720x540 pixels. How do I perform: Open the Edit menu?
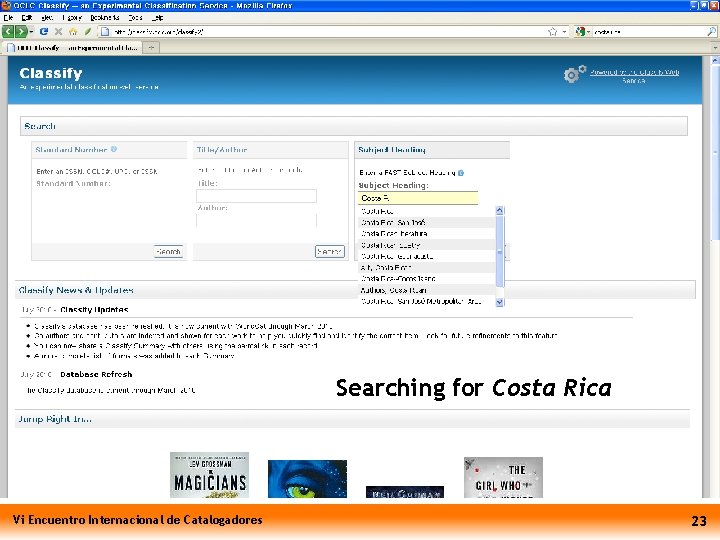tap(27, 18)
